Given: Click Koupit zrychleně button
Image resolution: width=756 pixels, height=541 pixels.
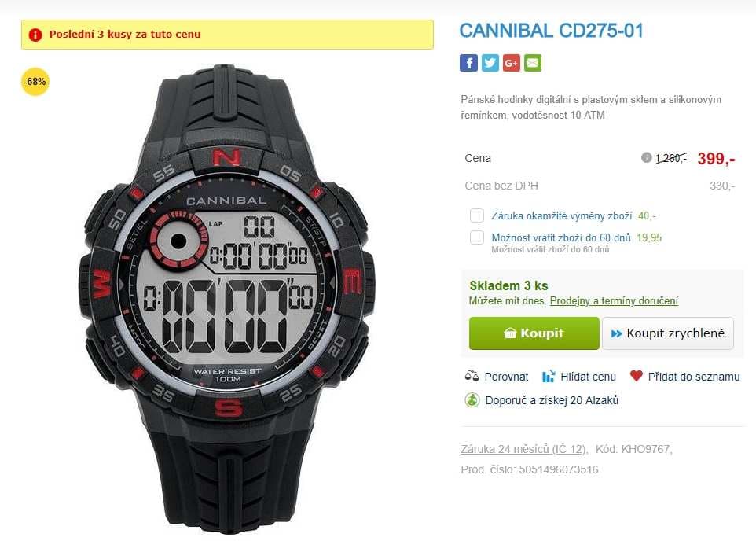Looking at the screenshot, I should pyautogui.click(x=668, y=333).
